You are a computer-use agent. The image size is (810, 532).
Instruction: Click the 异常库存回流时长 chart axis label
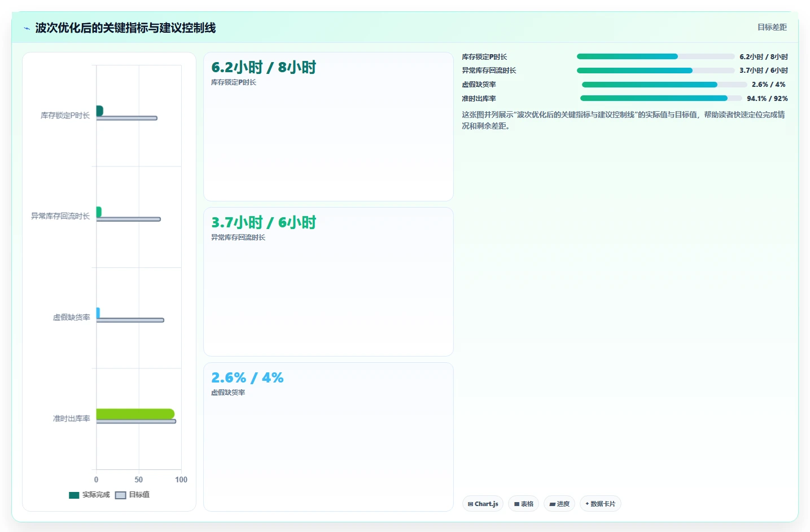tap(60, 216)
